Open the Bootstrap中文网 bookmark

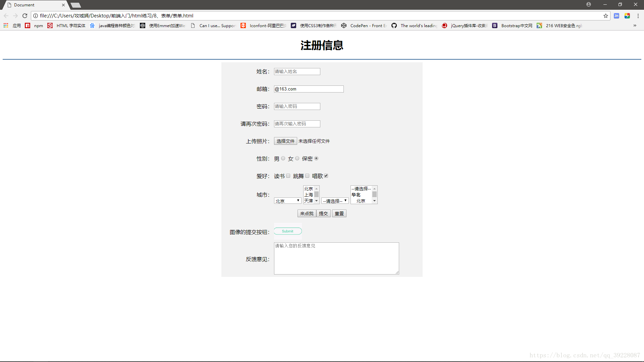click(x=512, y=25)
